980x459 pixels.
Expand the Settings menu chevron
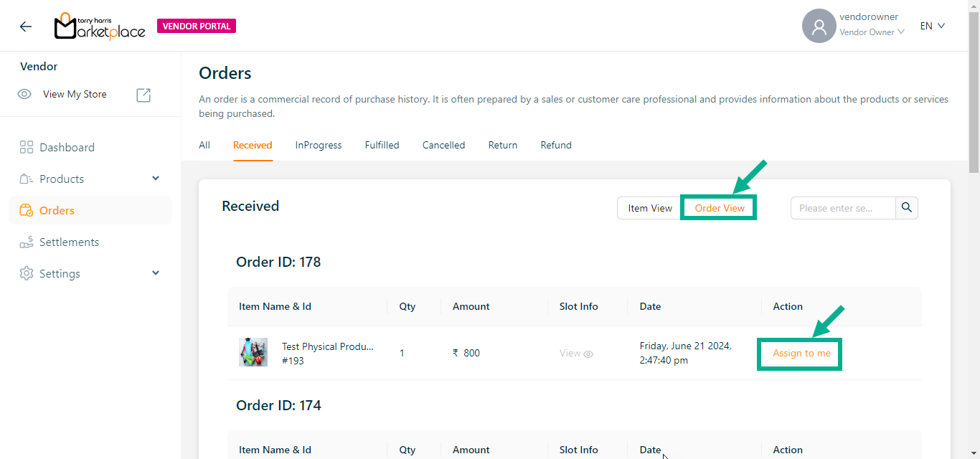point(156,273)
